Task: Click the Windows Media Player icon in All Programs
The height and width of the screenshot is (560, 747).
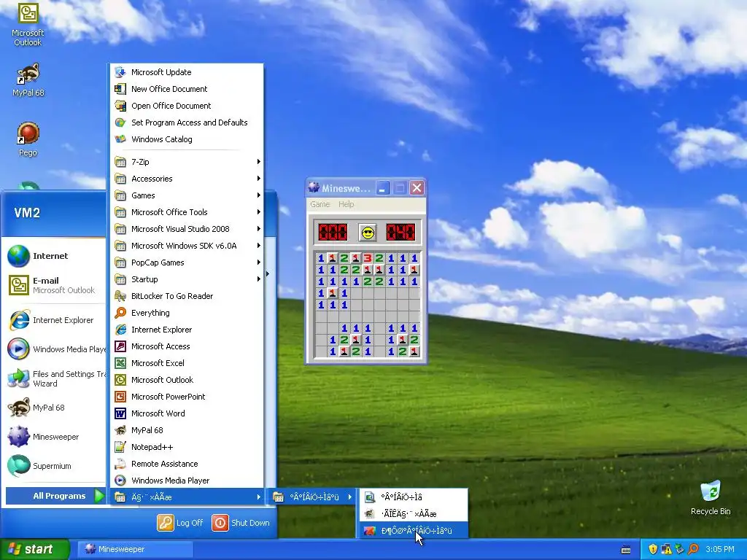Action: 120,481
